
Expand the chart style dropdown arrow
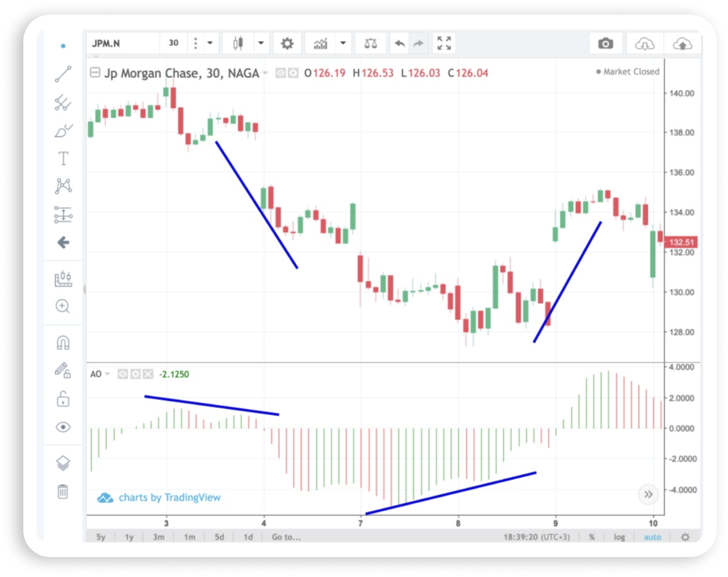(x=261, y=43)
